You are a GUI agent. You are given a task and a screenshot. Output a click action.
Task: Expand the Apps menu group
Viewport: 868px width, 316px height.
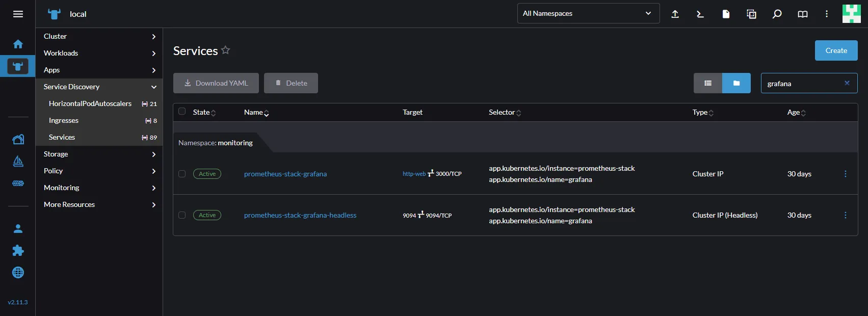click(x=99, y=70)
